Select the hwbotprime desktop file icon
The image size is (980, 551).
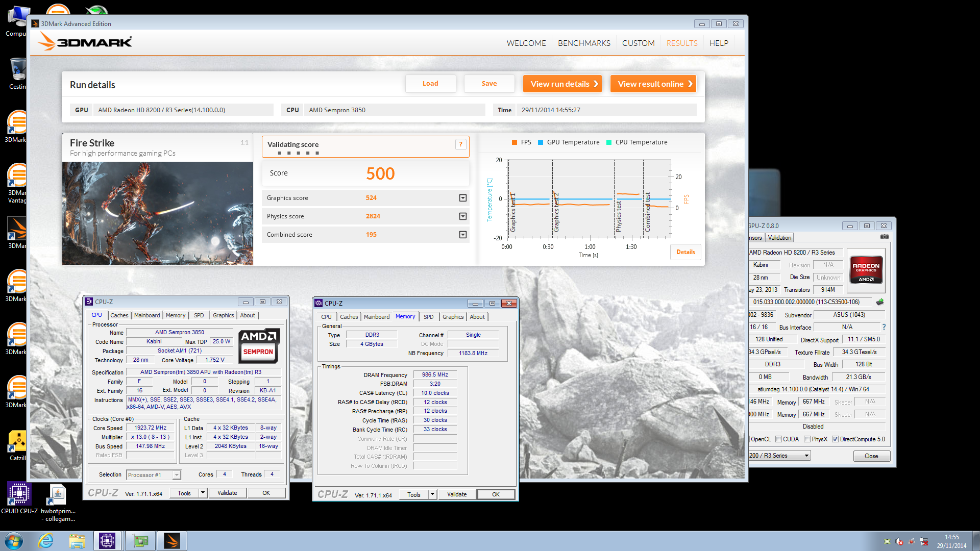[x=58, y=503]
